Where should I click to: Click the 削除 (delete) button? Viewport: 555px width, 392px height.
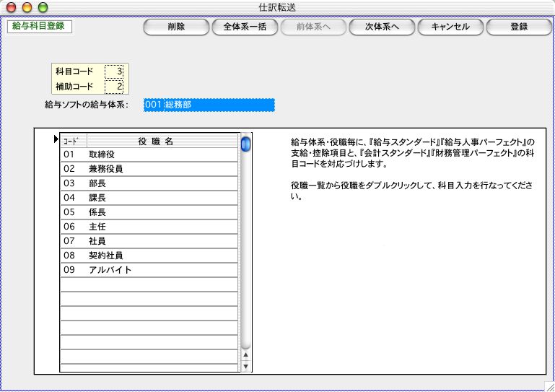[175, 27]
